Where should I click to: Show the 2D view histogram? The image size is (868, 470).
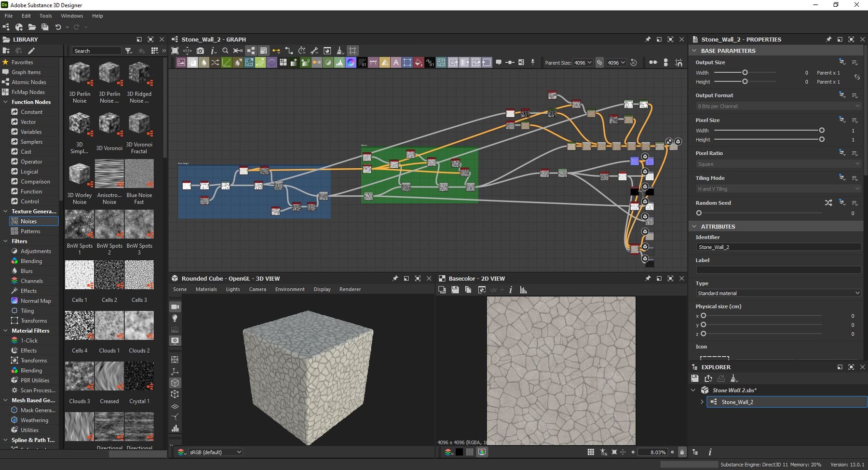click(x=523, y=290)
